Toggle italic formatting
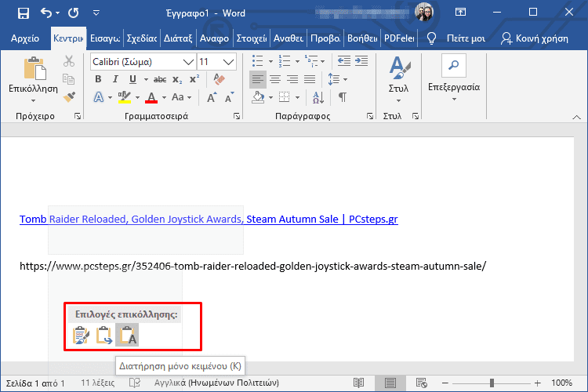588x392 pixels. click(x=115, y=79)
